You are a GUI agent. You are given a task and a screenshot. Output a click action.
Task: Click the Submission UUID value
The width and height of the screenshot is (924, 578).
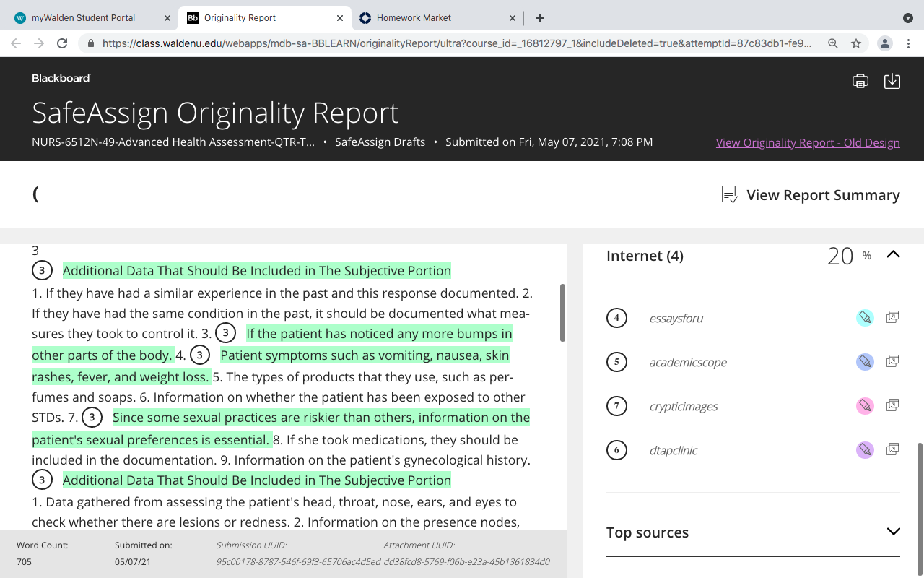[x=298, y=561]
